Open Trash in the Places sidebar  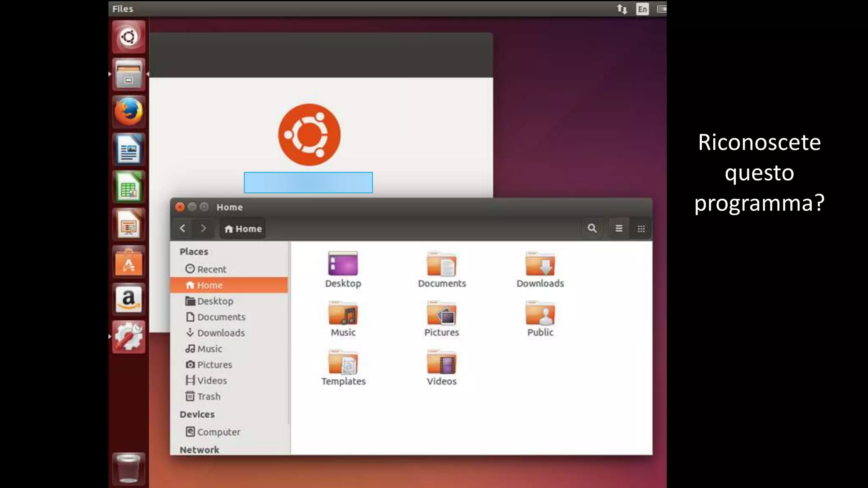[208, 396]
